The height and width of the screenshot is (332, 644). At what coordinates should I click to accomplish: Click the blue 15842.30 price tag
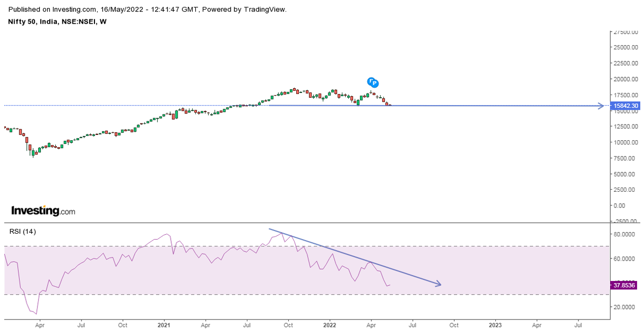pyautogui.click(x=625, y=106)
